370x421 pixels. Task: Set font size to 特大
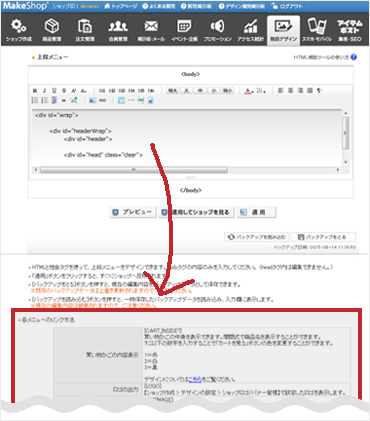173,91
